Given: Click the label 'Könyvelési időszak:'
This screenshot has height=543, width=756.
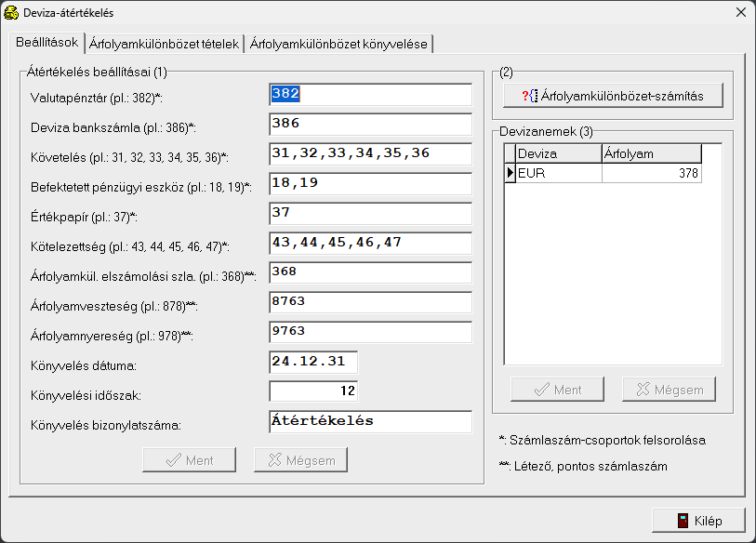Looking at the screenshot, I should point(86,396).
